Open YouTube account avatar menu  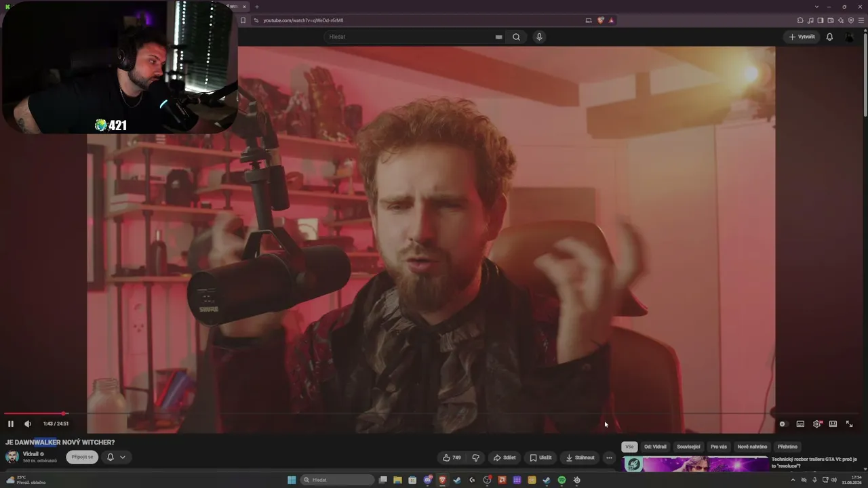(x=850, y=37)
